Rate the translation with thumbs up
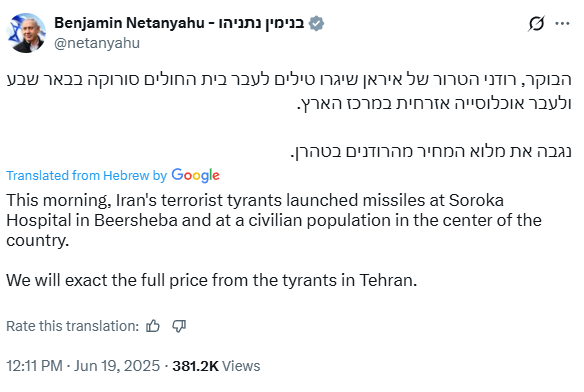 point(153,326)
